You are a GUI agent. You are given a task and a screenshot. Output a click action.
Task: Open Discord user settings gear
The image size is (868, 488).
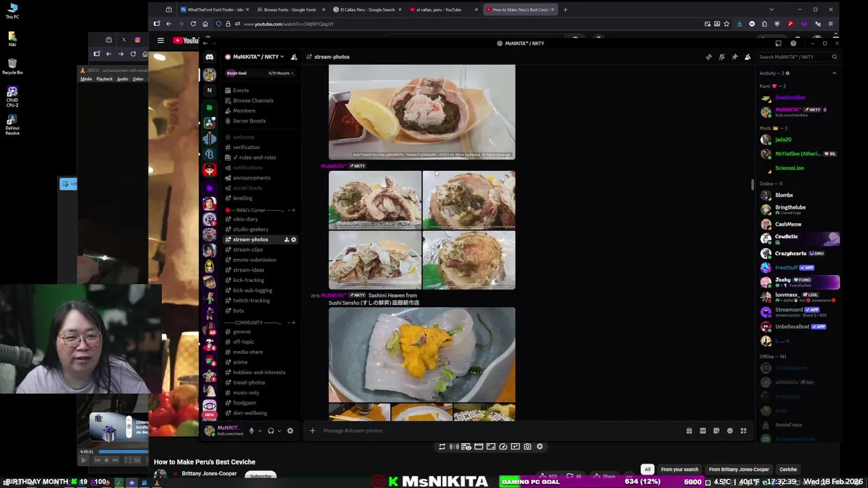(290, 430)
